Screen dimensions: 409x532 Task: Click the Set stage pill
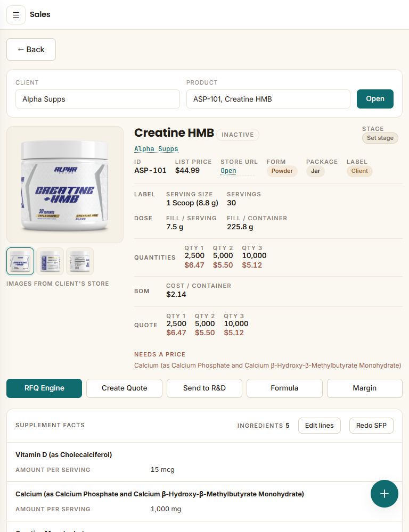pyautogui.click(x=380, y=138)
